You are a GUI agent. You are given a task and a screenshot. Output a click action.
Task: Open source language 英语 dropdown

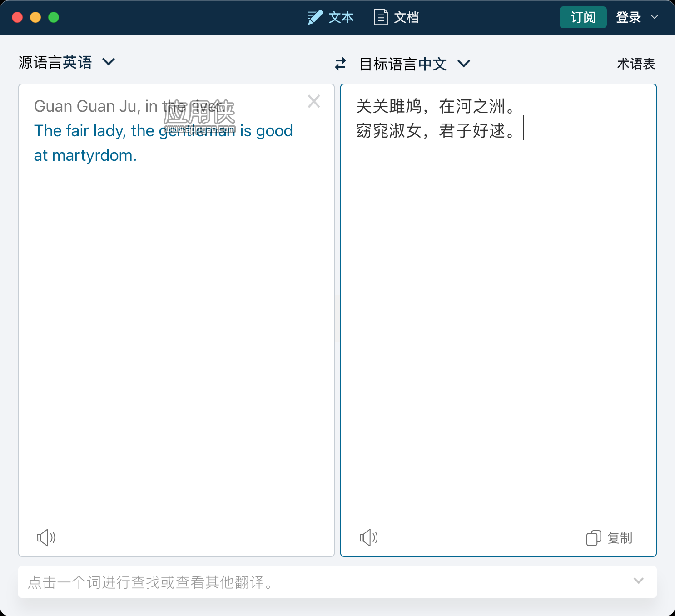pyautogui.click(x=67, y=62)
